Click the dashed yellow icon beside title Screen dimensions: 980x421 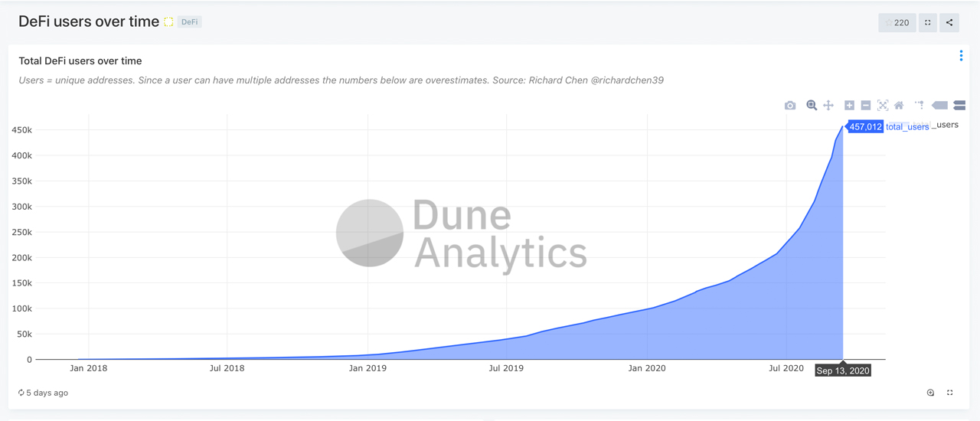(168, 22)
